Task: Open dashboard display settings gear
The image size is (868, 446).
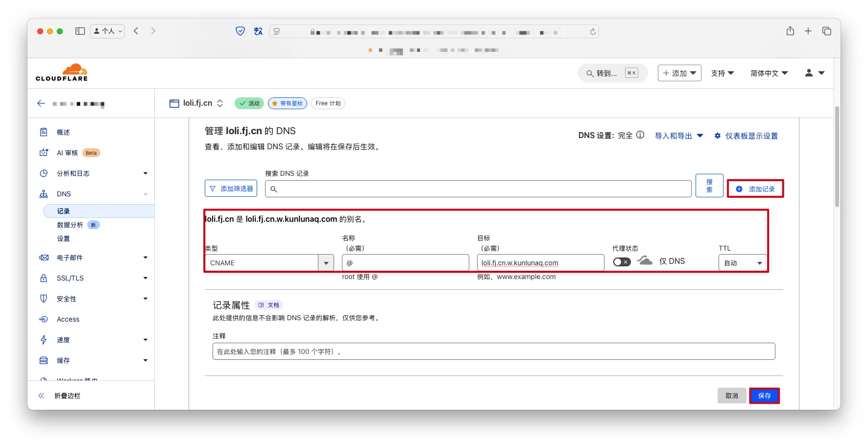Action: (718, 136)
